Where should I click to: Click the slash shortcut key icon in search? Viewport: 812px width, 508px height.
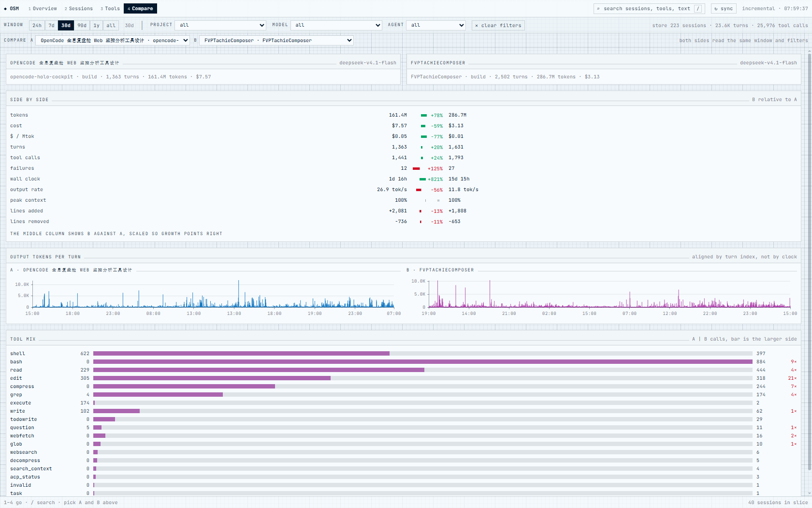coord(698,9)
